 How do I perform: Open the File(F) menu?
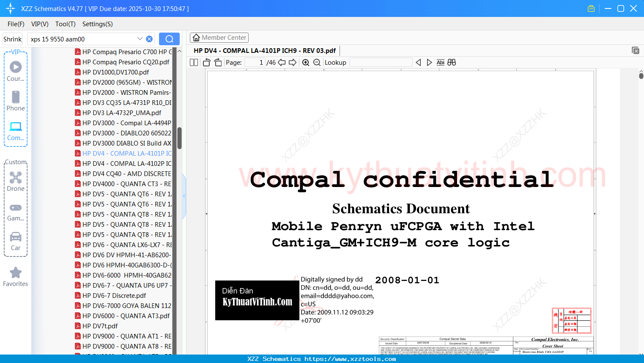(16, 24)
